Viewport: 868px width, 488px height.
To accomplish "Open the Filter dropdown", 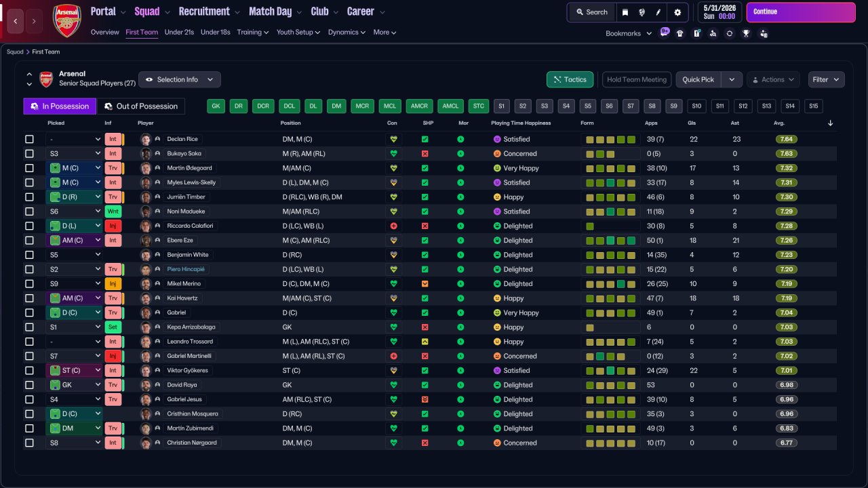I will coord(827,79).
